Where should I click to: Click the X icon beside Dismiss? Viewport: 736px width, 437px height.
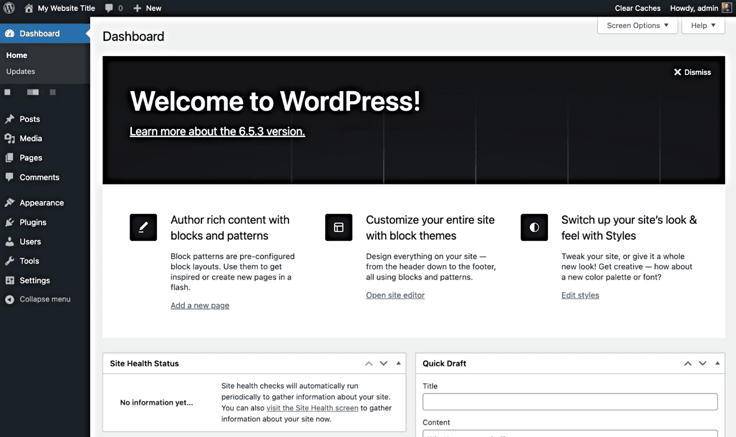pyautogui.click(x=677, y=72)
